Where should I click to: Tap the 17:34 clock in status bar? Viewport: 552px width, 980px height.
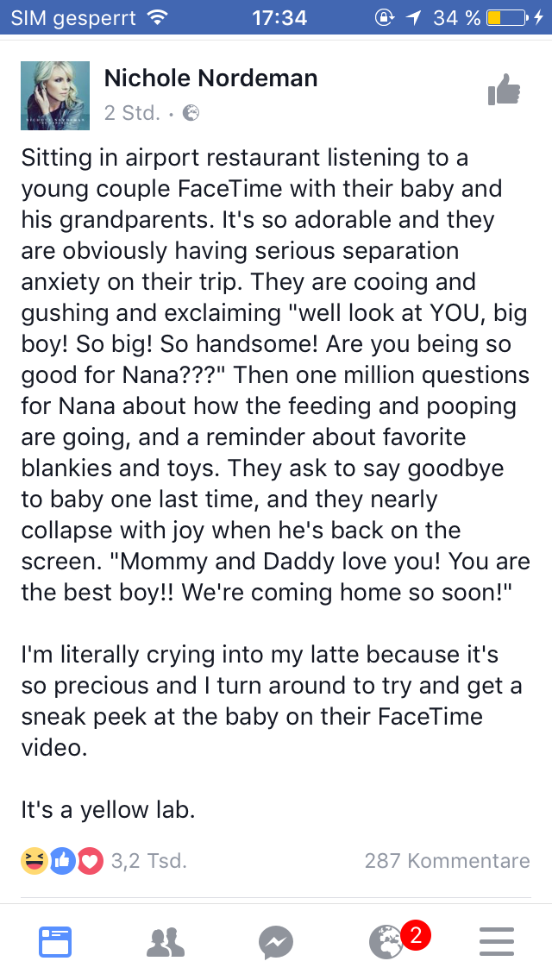click(279, 17)
